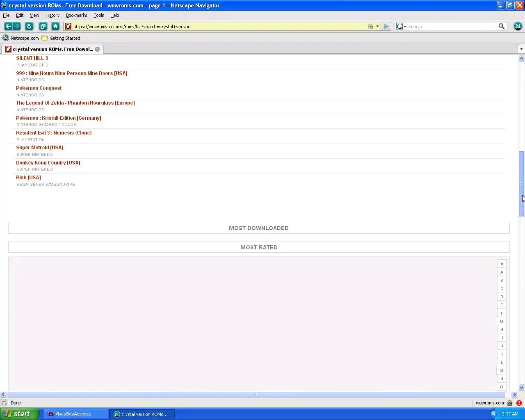Open the SILENT HILL 3 link
525x420 pixels.
pos(32,58)
